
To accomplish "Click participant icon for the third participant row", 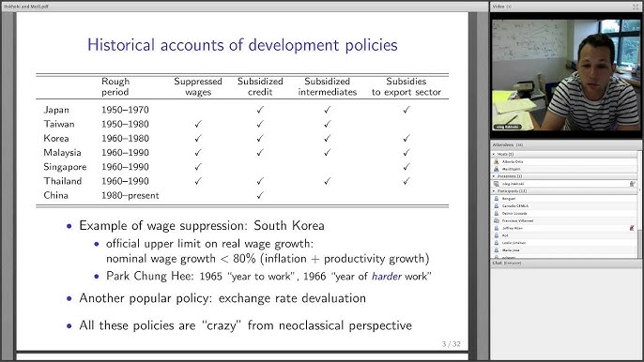I will [x=496, y=214].
